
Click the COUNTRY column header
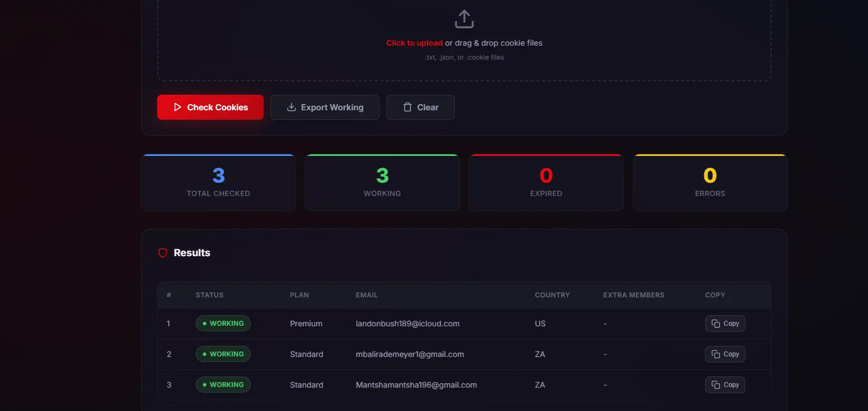552,295
